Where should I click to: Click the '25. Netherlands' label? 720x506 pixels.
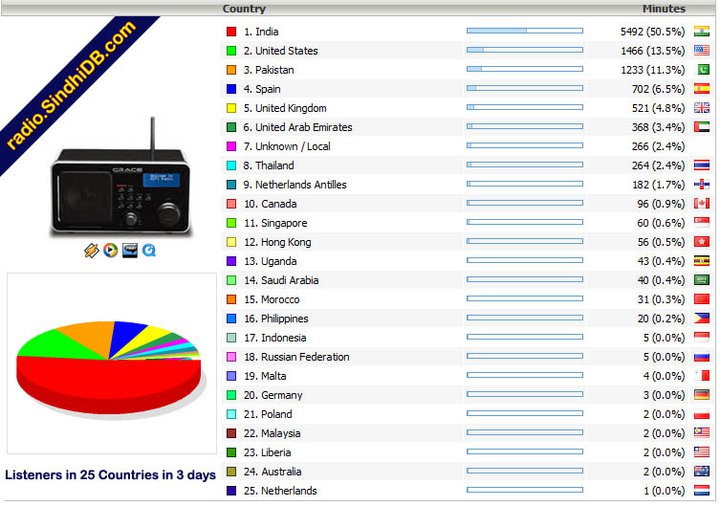tap(281, 491)
